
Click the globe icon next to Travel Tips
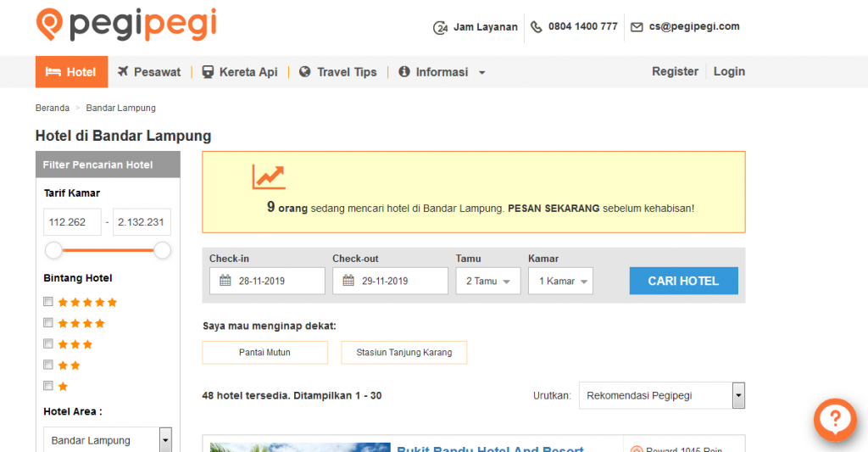click(x=304, y=71)
